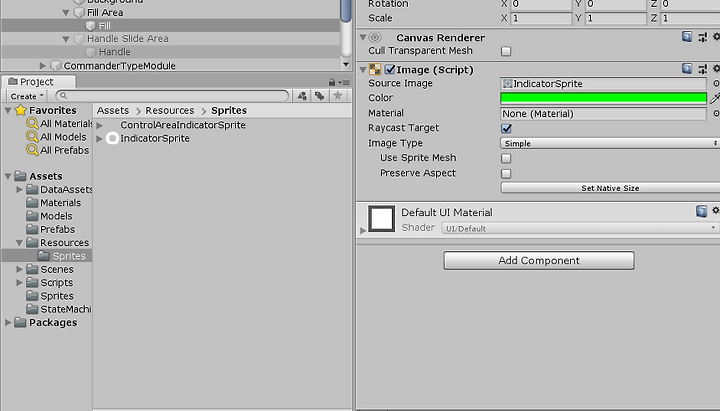Click the color eyedropper picker icon
This screenshot has height=411, width=720.
click(x=715, y=98)
